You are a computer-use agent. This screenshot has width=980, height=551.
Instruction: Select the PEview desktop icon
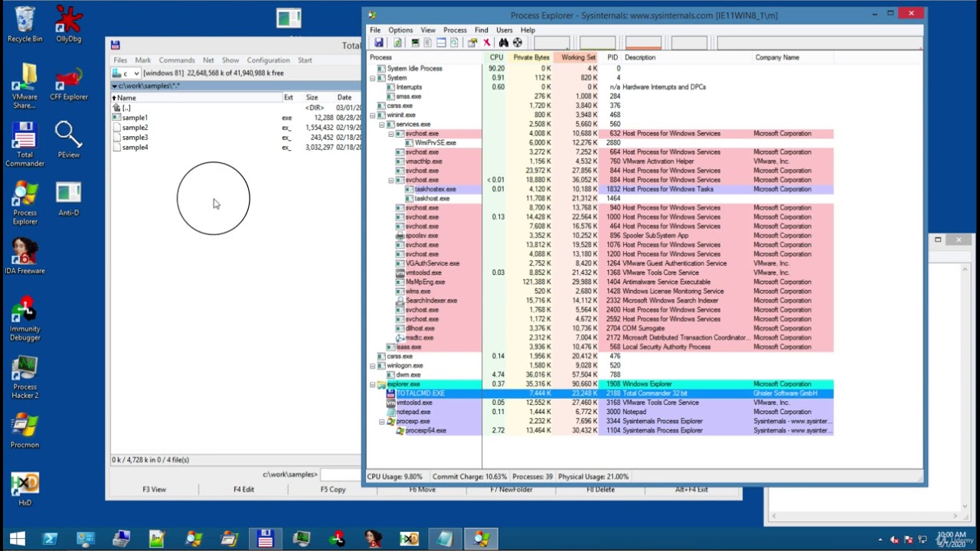coord(68,140)
